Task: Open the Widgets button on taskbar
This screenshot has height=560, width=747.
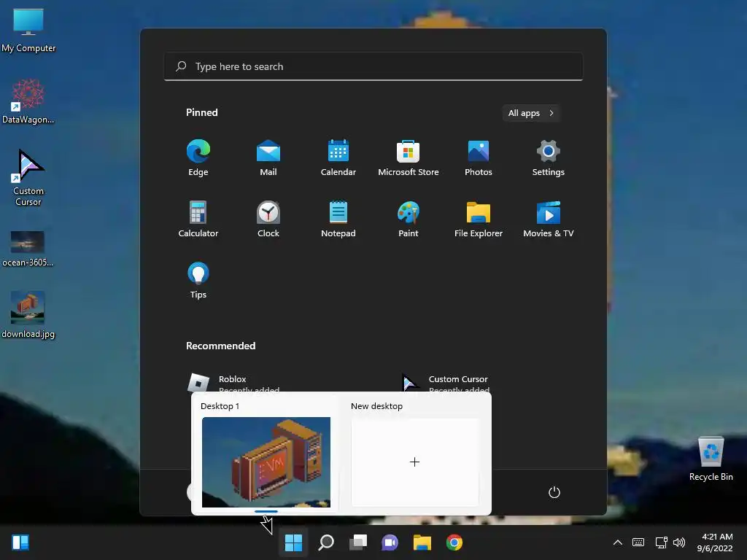Action: 20,542
